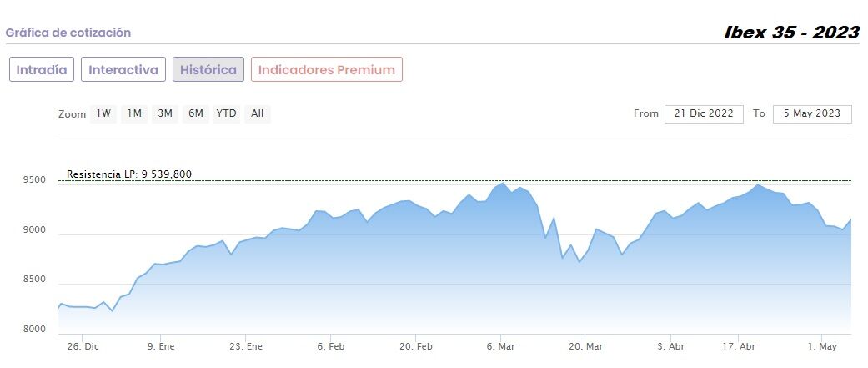The image size is (868, 368).
Task: Select the Histórica tab
Action: (x=208, y=69)
